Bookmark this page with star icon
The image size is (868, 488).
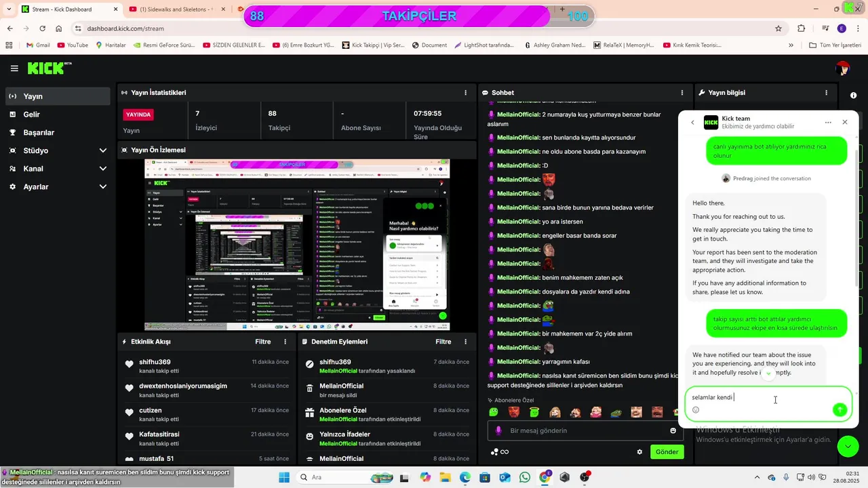(778, 28)
